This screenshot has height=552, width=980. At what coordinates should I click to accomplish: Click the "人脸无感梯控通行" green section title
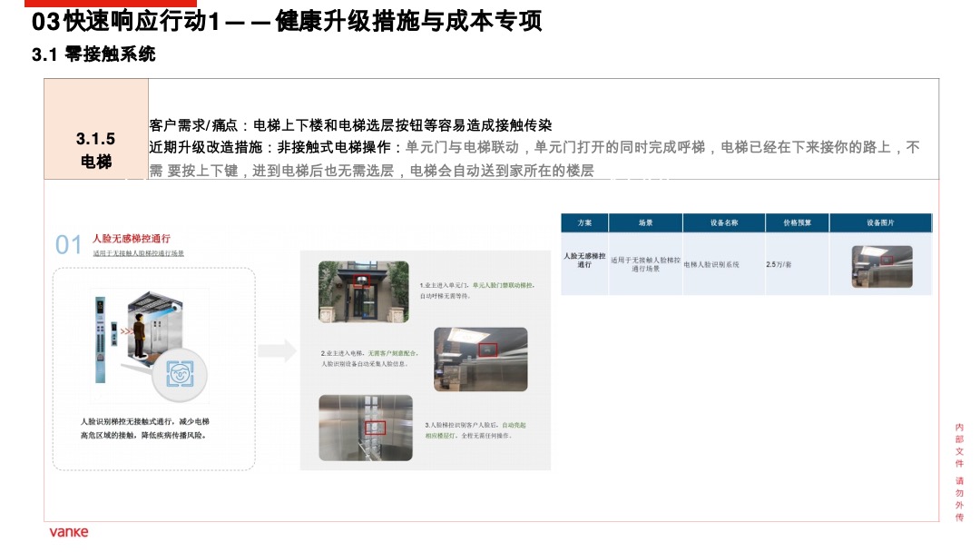tap(132, 238)
